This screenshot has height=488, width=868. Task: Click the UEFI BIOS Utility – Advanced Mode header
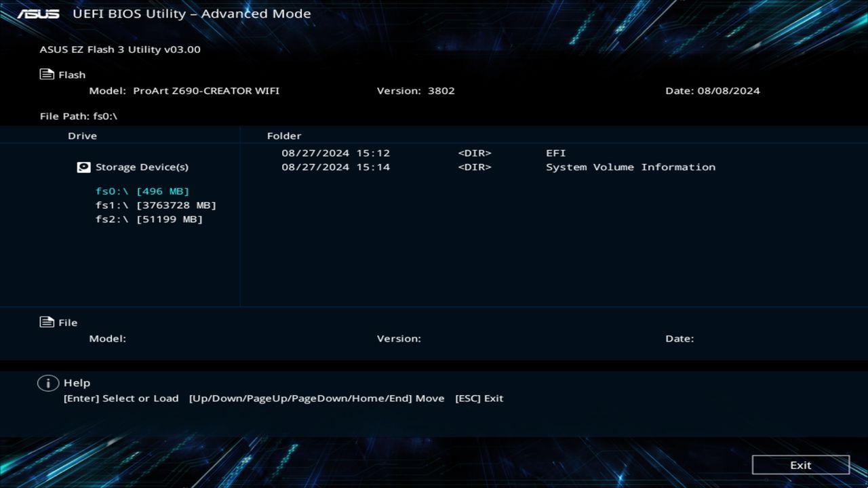pyautogui.click(x=192, y=14)
